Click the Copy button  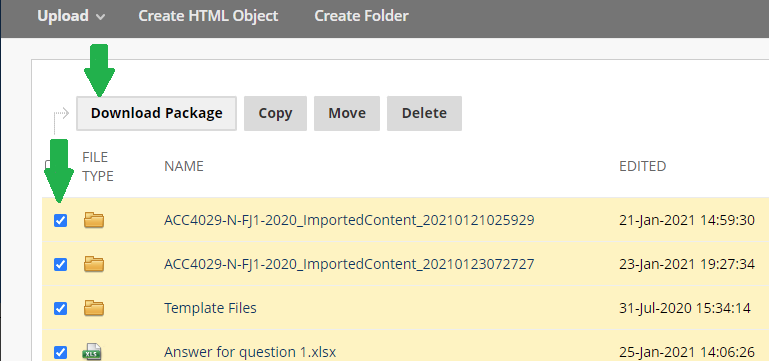pyautogui.click(x=275, y=113)
